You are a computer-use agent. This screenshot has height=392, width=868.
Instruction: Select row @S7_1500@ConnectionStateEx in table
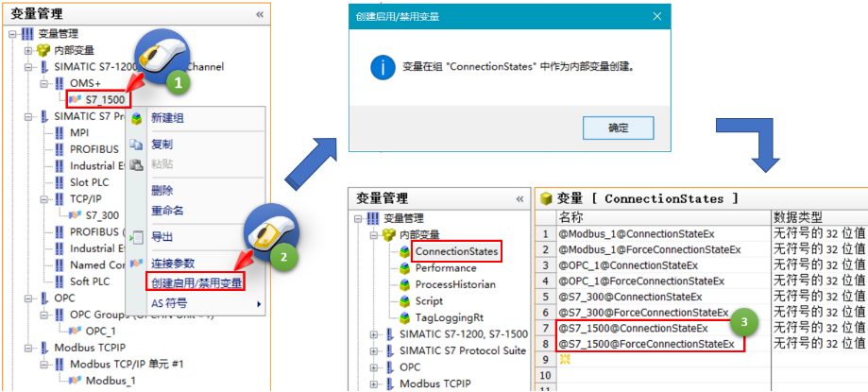(x=633, y=329)
